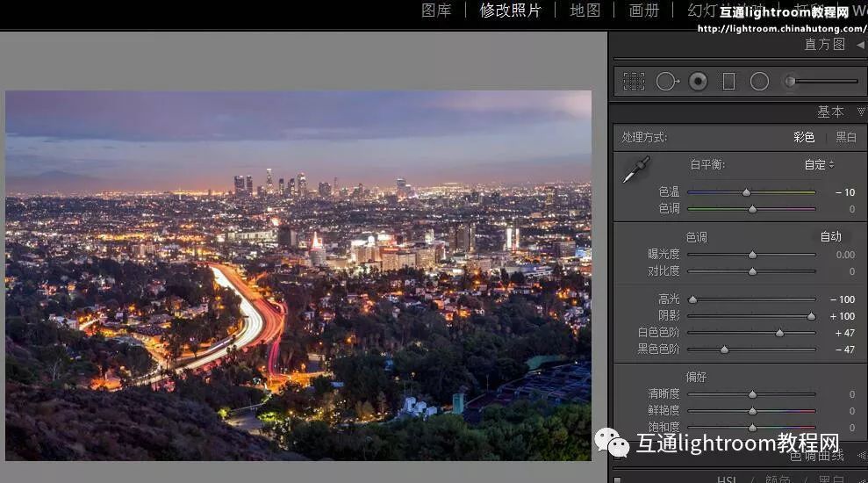Click the 偏好 section label

696,377
